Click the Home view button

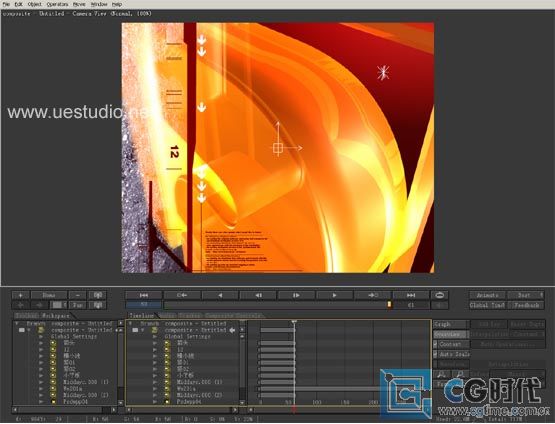pos(49,295)
